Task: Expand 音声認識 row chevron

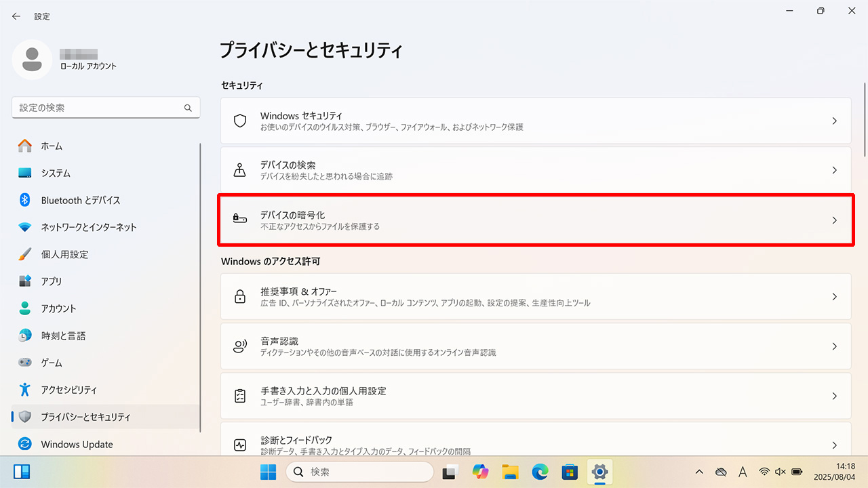Action: pyautogui.click(x=835, y=346)
